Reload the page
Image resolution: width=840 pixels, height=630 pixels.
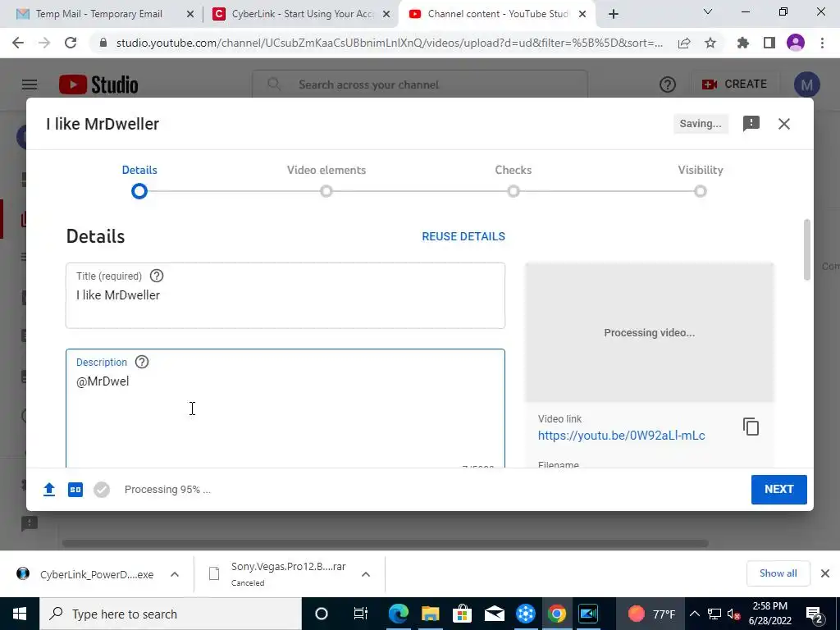tap(71, 43)
